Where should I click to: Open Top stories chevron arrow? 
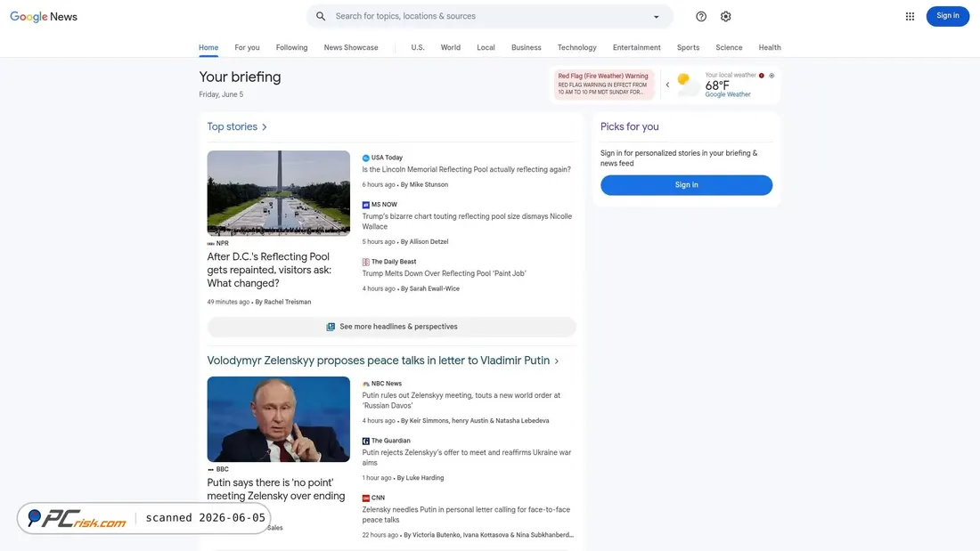tap(265, 126)
